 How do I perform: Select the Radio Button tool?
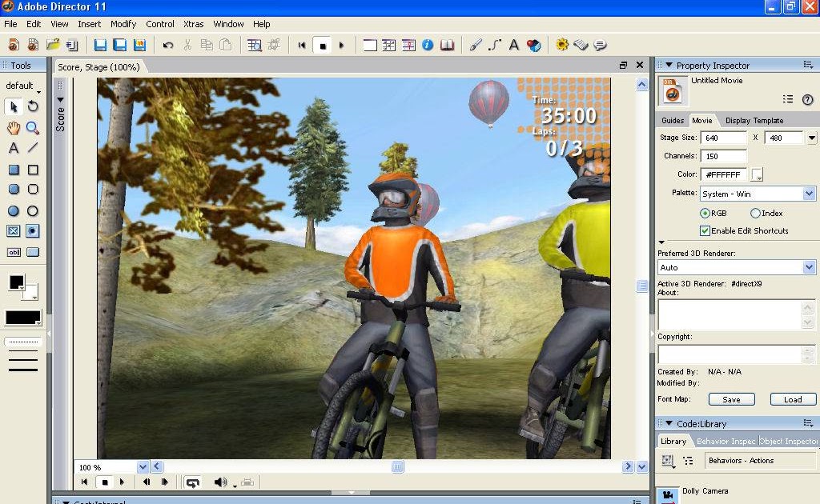point(33,231)
